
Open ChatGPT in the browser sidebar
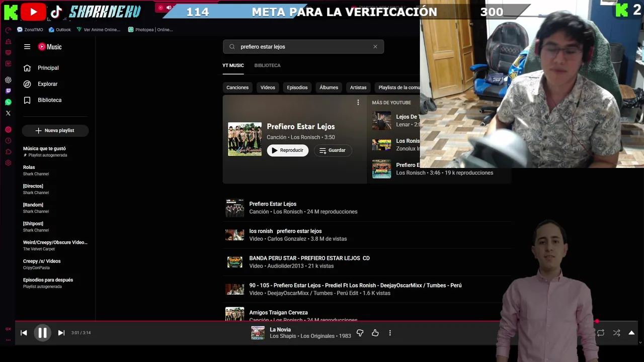coord(8,80)
